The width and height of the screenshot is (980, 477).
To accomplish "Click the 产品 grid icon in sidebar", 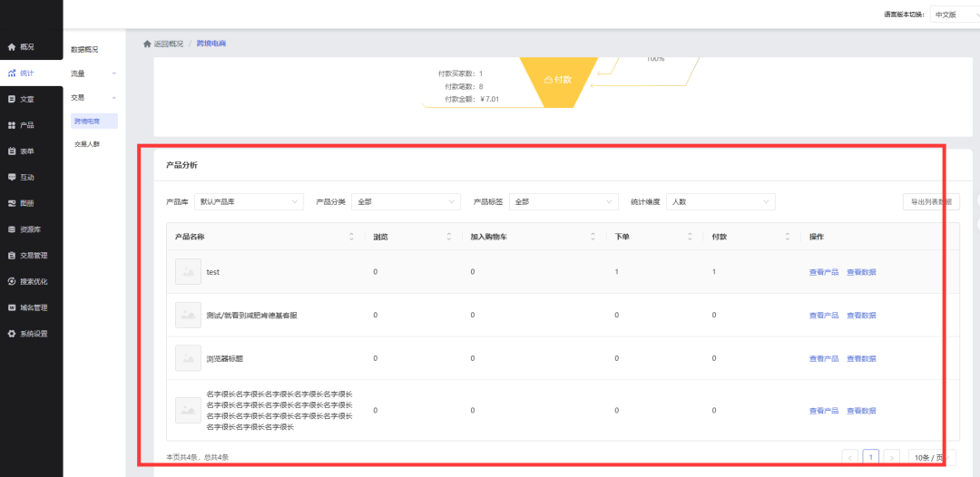I will (12, 125).
